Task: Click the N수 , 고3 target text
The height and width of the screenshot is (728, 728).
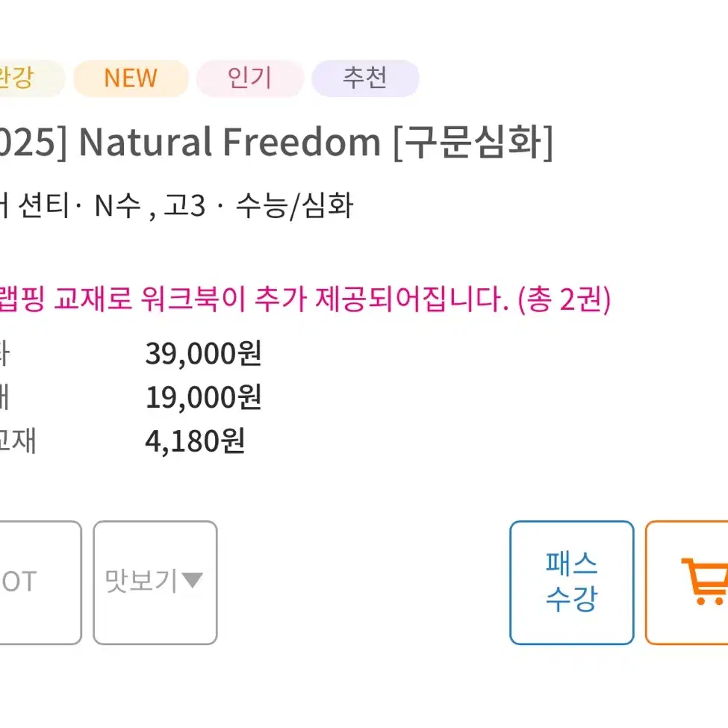Action: click(149, 205)
